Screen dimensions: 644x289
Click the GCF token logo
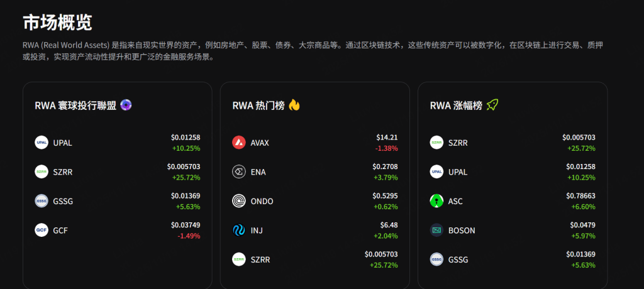coord(42,230)
